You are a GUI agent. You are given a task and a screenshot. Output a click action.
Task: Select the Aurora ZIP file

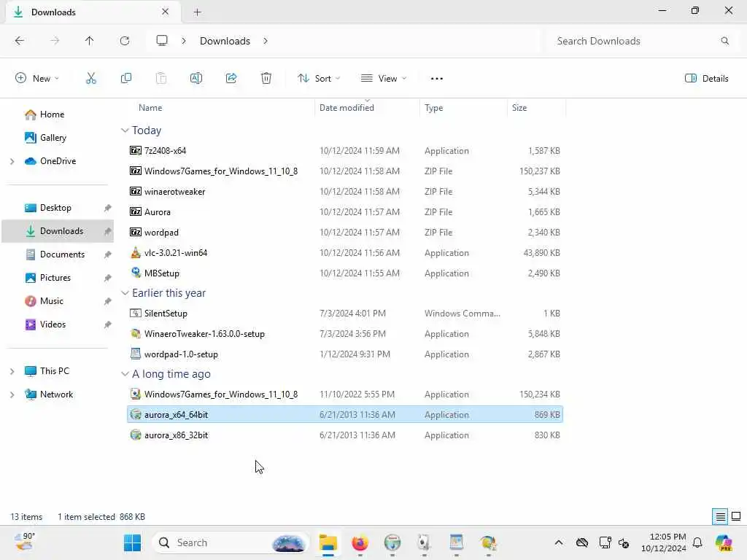pos(344,212)
